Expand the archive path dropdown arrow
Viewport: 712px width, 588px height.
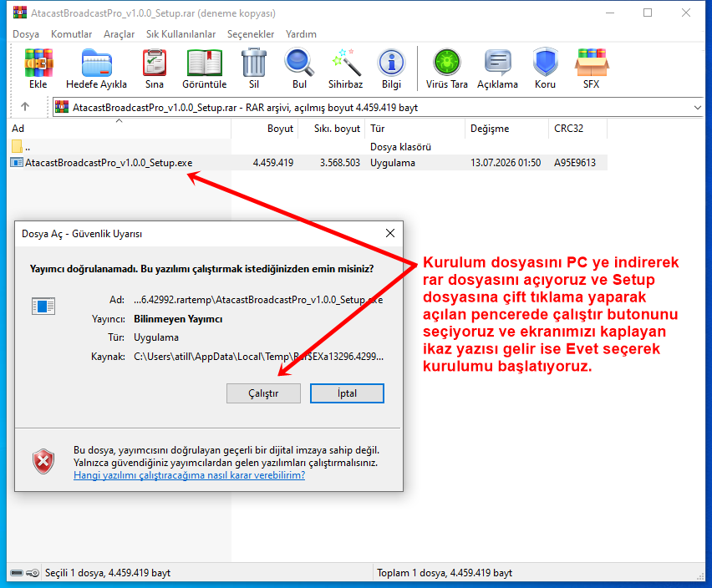click(698, 108)
